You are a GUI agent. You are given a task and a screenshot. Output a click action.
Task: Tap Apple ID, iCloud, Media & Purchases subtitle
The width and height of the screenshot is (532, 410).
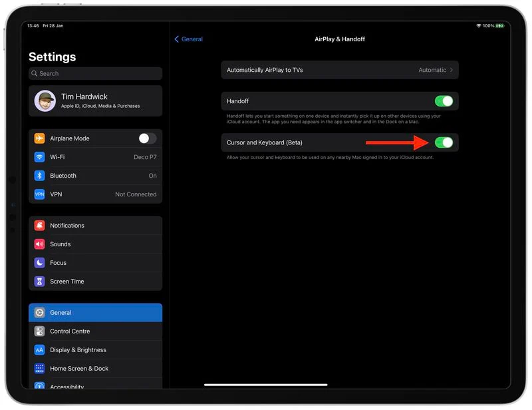point(100,106)
